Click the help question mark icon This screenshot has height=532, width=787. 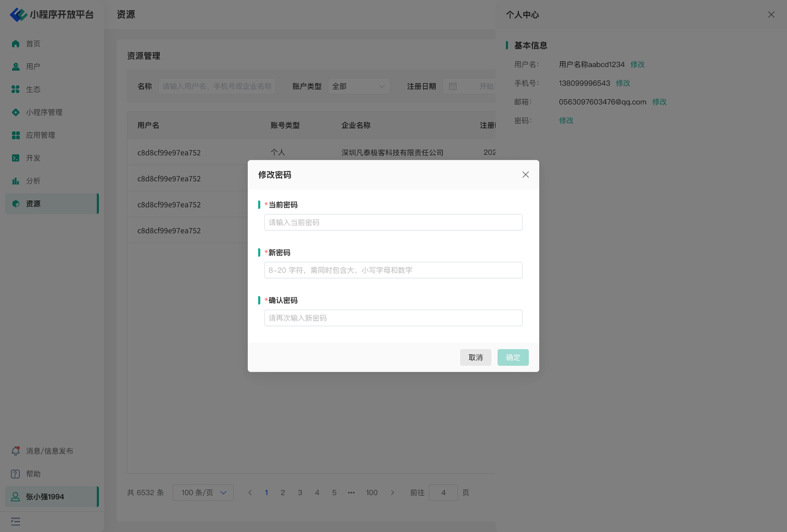[x=16, y=474]
